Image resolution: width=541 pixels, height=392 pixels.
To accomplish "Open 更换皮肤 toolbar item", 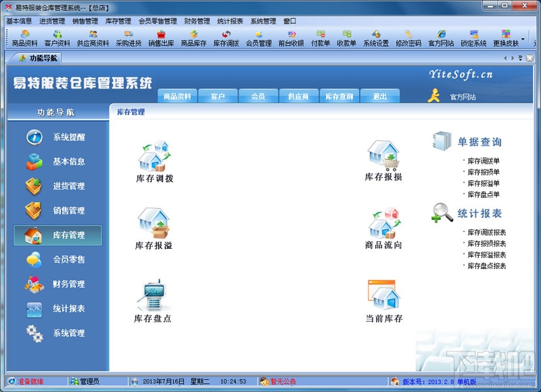I will (x=506, y=39).
